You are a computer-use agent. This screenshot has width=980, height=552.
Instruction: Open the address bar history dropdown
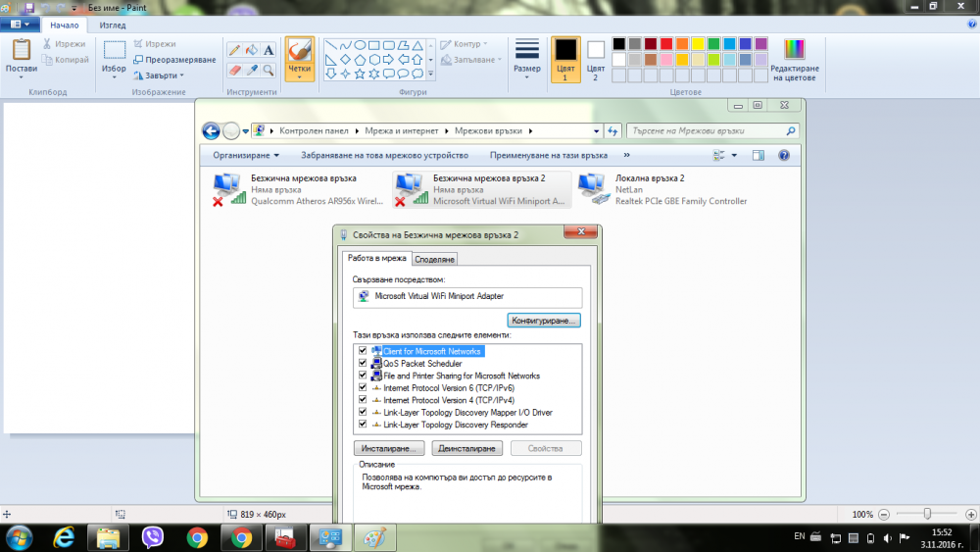(596, 131)
